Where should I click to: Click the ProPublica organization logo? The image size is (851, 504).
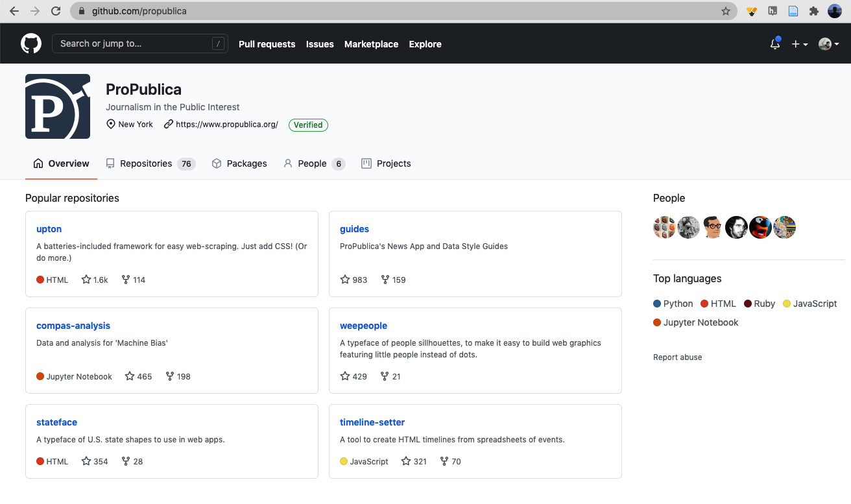pyautogui.click(x=58, y=106)
